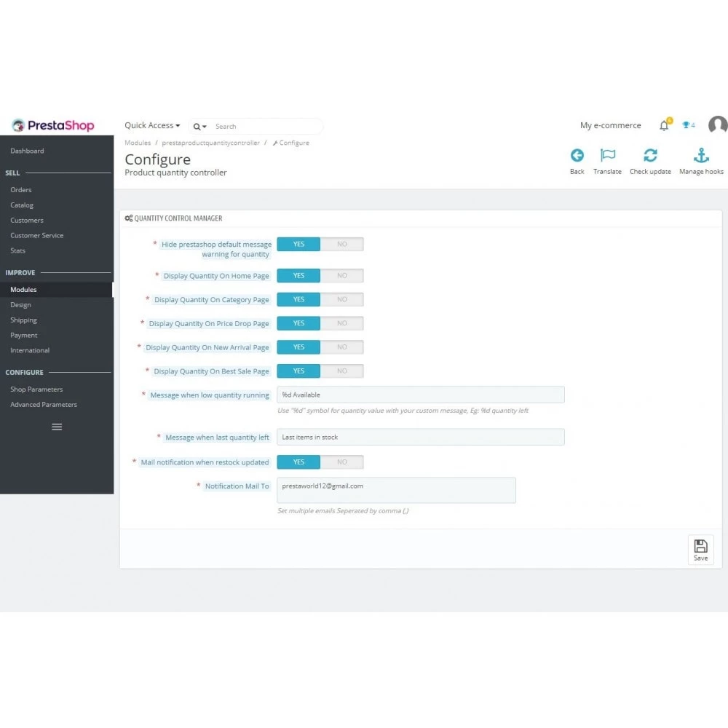
Task: Open Design in the sidebar
Action: click(20, 305)
